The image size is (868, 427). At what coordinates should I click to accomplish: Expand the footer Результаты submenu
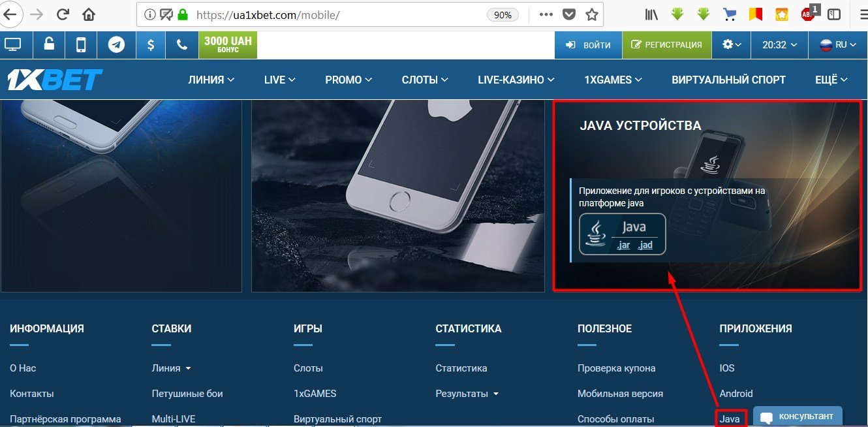(467, 394)
